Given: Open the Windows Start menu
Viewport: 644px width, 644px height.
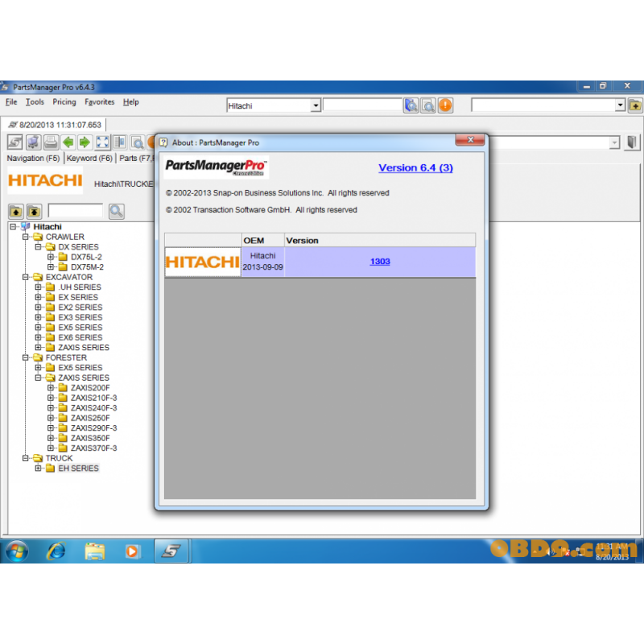Looking at the screenshot, I should pos(17,551).
